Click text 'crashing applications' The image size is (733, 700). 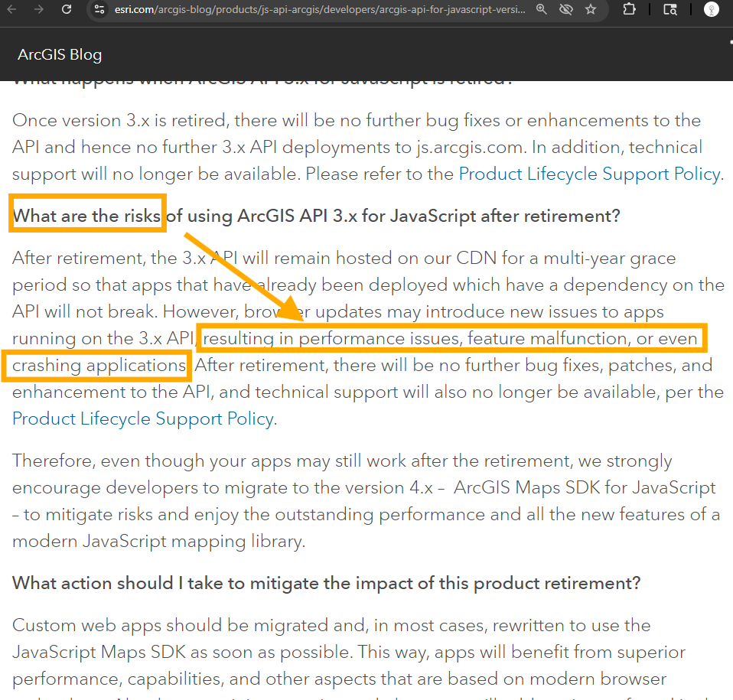[x=99, y=366]
